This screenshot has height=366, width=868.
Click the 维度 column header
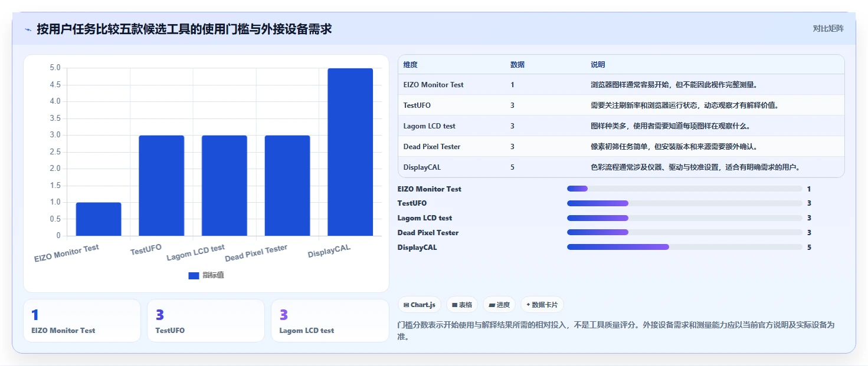411,64
